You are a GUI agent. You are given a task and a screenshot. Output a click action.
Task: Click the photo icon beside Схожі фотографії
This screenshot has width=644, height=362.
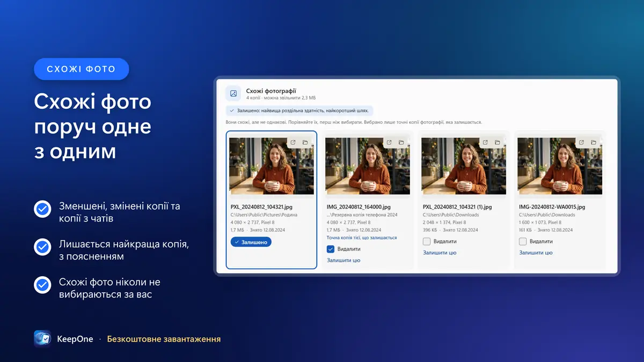click(x=233, y=93)
